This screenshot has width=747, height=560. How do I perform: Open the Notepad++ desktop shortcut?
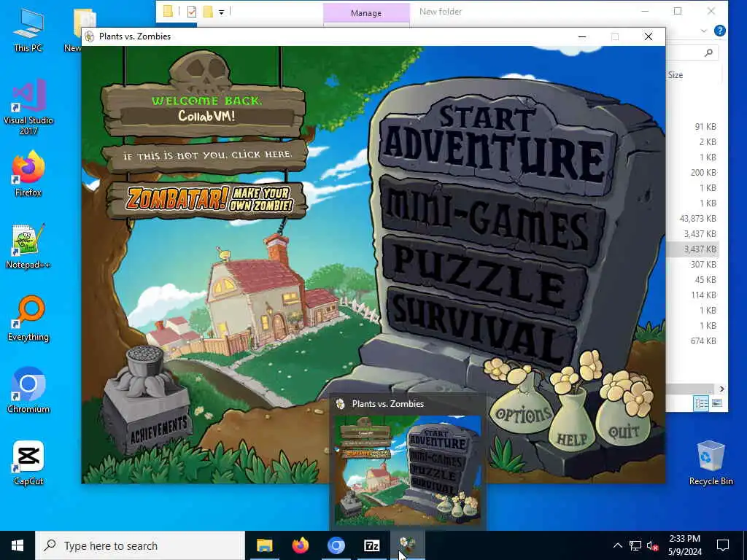click(28, 246)
